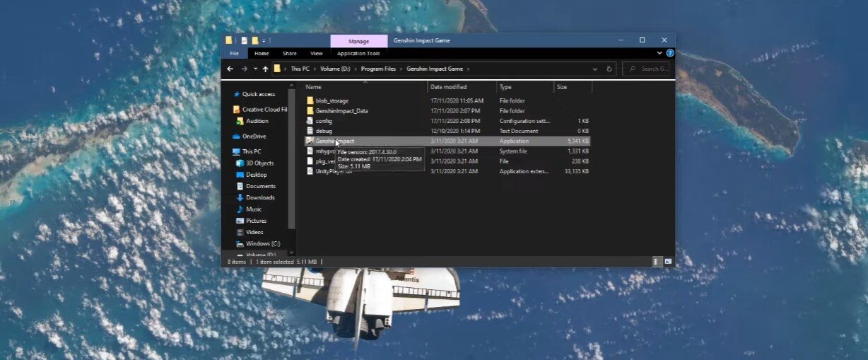Open Downloads in the navigation pane

pyautogui.click(x=259, y=197)
